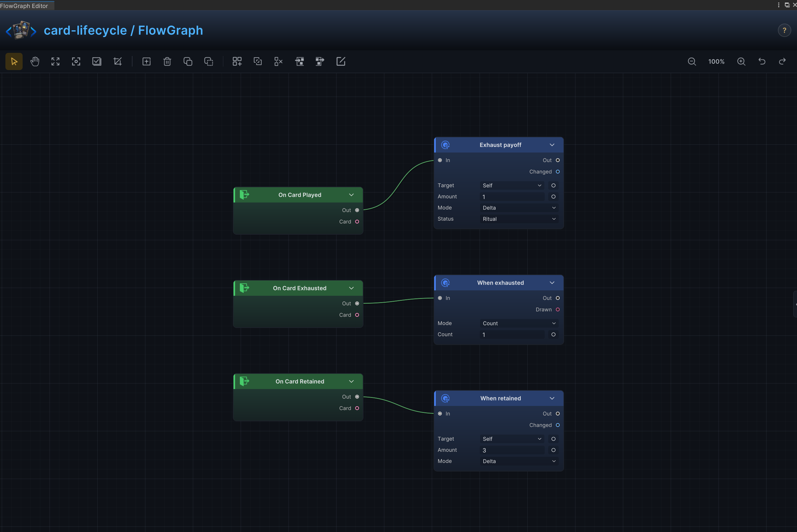
Task: Click the copy overlapping squares icon
Action: [188, 61]
